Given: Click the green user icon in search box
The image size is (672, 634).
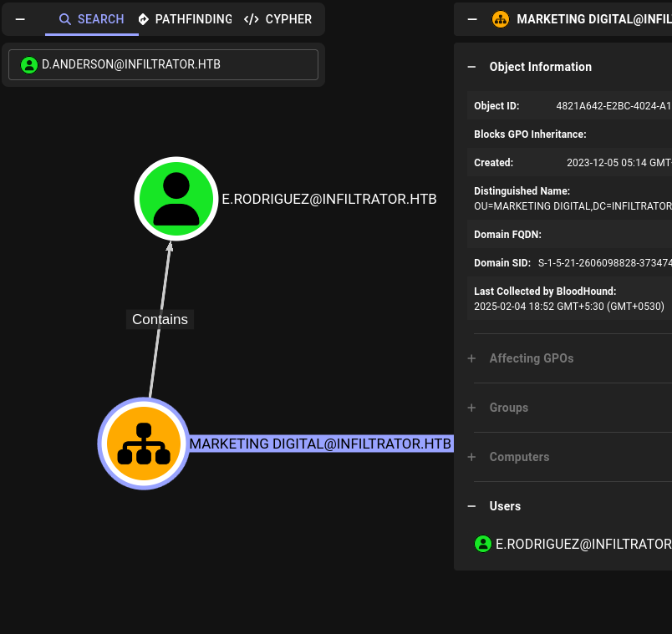Looking at the screenshot, I should click(x=29, y=64).
